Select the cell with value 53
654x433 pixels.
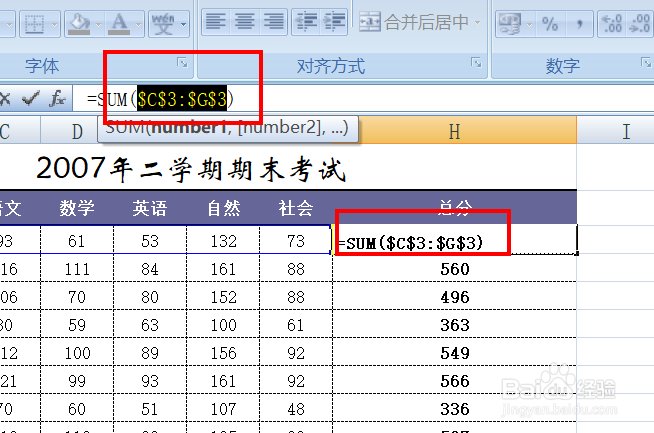150,241
